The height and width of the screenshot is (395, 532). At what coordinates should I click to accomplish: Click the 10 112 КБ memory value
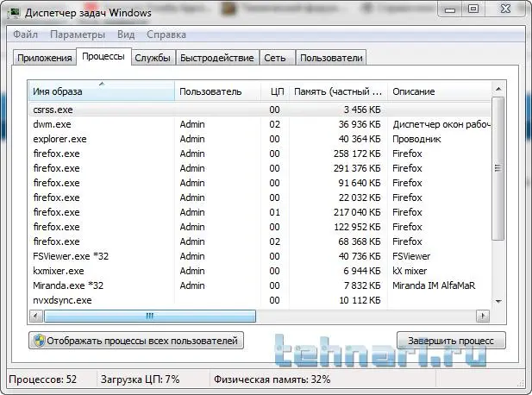(360, 300)
